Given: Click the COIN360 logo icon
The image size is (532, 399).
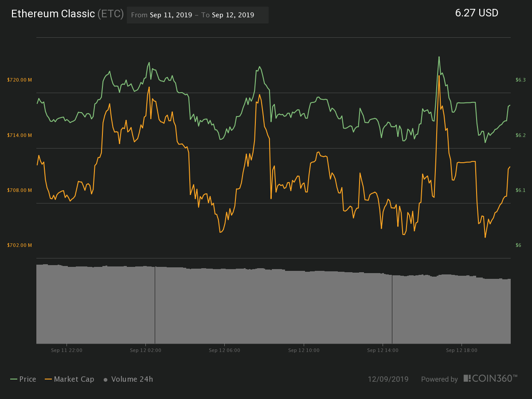Looking at the screenshot, I should pyautogui.click(x=467, y=378).
